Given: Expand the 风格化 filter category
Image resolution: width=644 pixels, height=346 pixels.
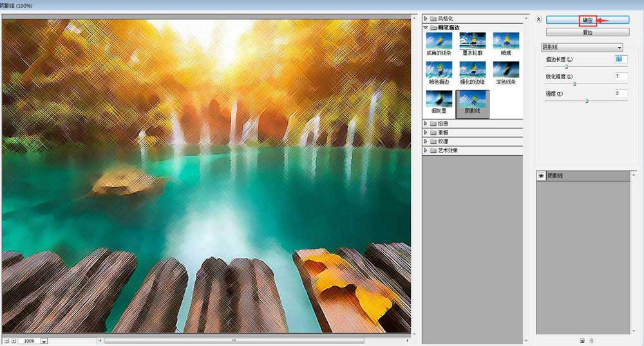Looking at the screenshot, I should (426, 19).
